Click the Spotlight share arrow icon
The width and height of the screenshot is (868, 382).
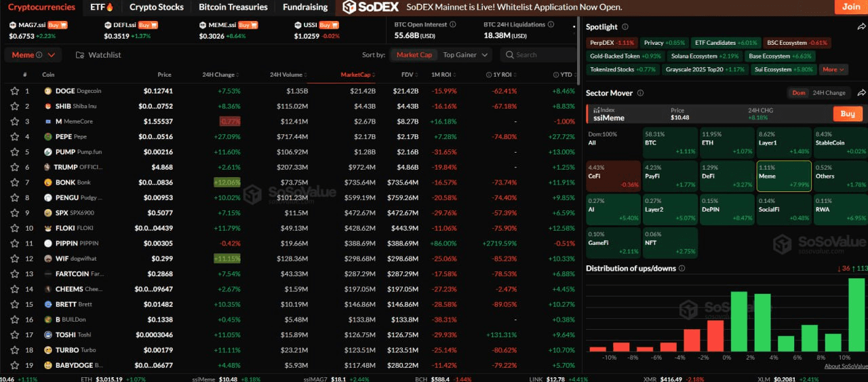click(861, 27)
